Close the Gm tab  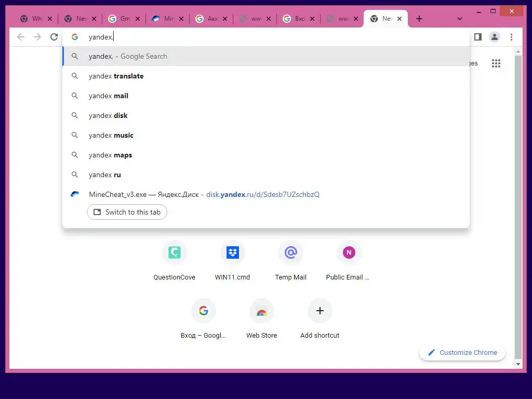(x=137, y=19)
